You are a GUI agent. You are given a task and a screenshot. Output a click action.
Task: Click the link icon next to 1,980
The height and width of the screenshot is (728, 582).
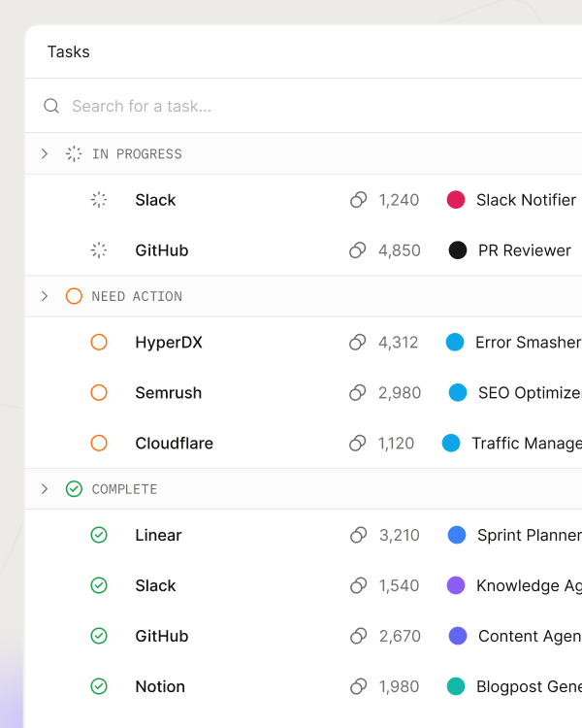point(359,686)
